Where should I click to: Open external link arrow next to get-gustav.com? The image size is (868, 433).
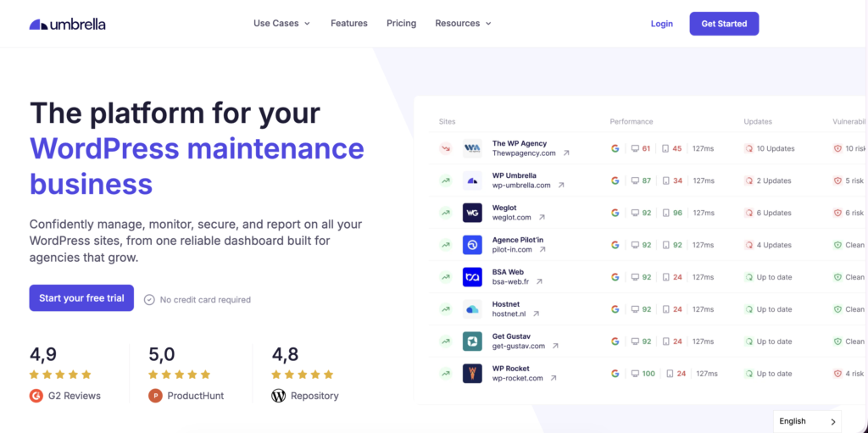pos(555,346)
